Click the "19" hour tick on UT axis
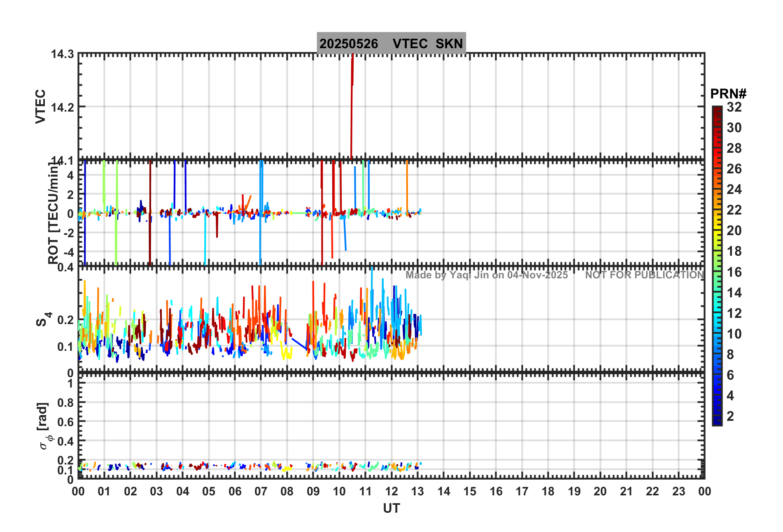The width and height of the screenshot is (783, 532). coord(574,491)
